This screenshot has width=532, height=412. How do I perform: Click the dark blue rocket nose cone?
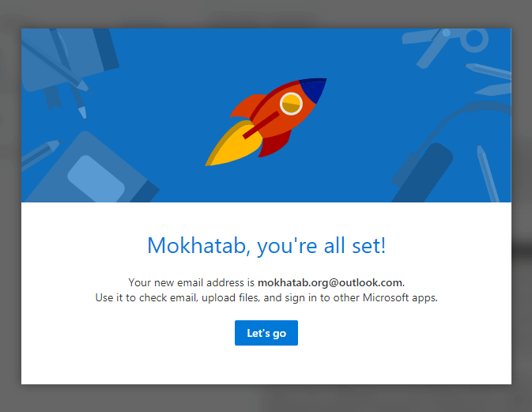click(315, 88)
